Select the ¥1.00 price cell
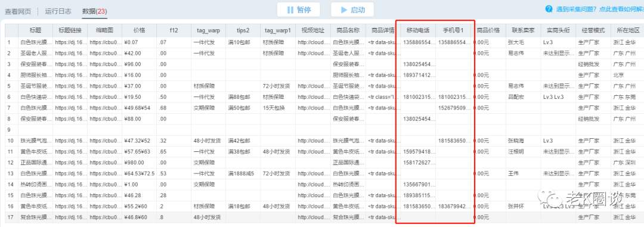Screen dimensions: 644x227 tap(139, 184)
